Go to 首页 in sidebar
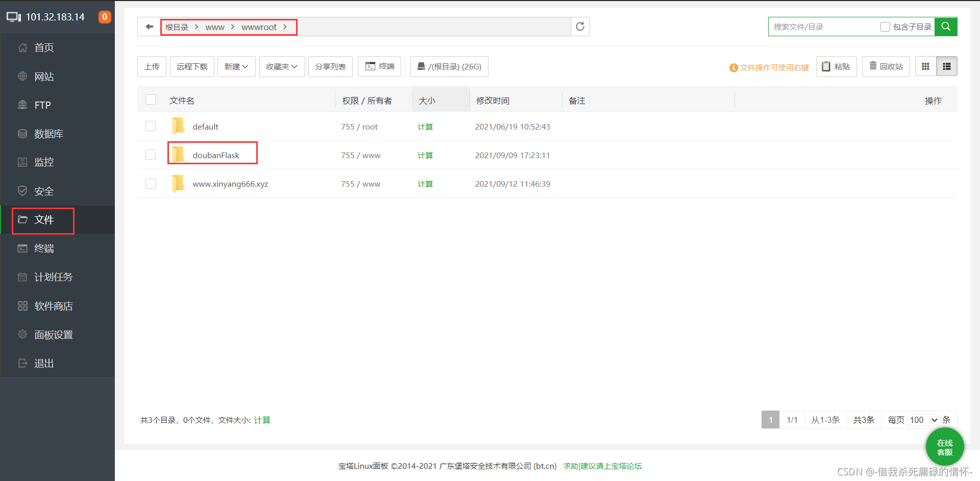This screenshot has width=980, height=481. coord(58,47)
